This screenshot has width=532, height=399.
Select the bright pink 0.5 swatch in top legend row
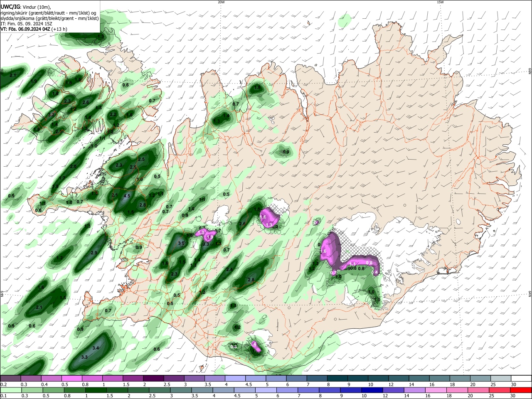point(71,378)
